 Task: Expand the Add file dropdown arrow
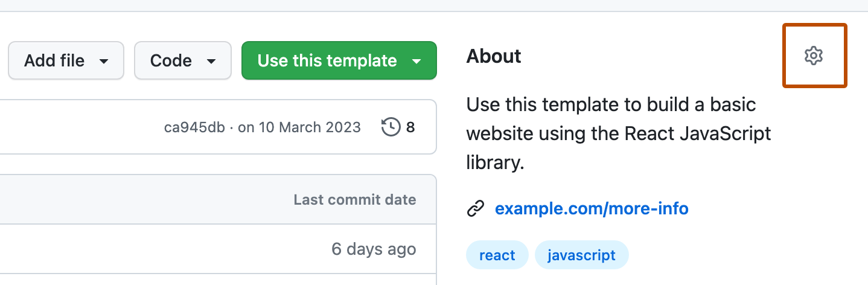coord(104,61)
